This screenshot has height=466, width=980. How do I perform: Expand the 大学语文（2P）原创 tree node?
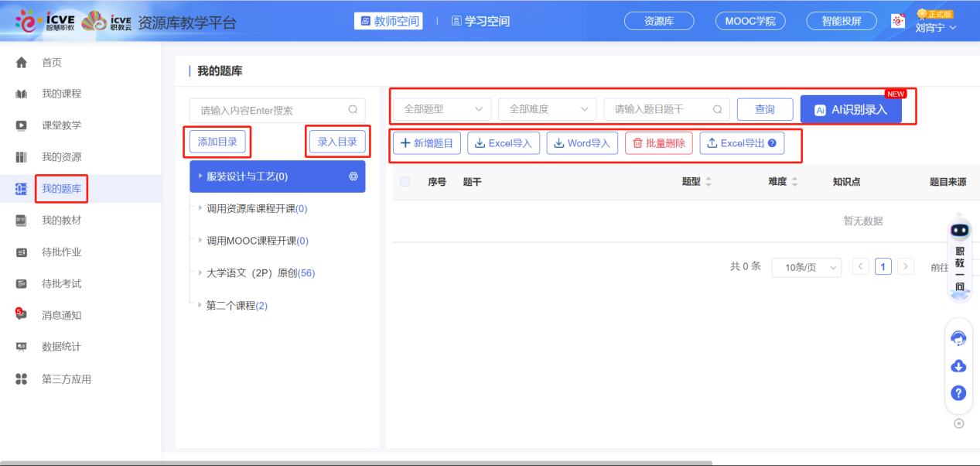[200, 273]
